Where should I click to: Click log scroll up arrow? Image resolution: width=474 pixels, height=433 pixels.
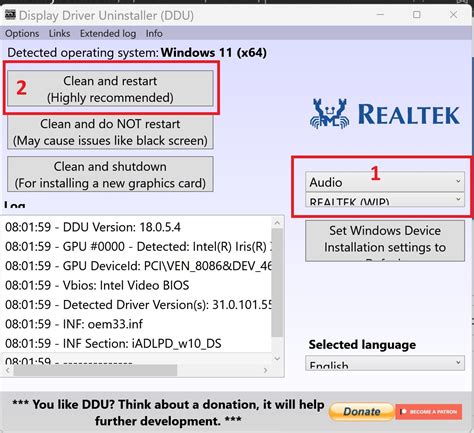click(x=277, y=222)
